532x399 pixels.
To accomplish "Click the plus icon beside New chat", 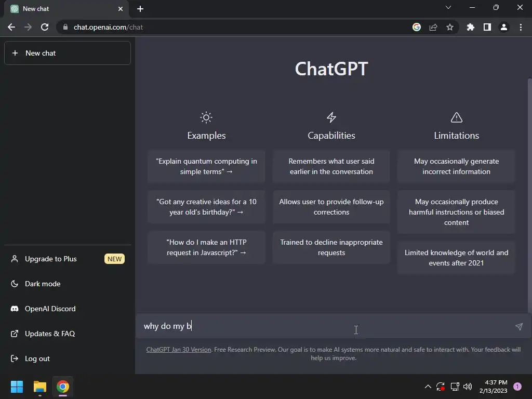I will tap(15, 53).
